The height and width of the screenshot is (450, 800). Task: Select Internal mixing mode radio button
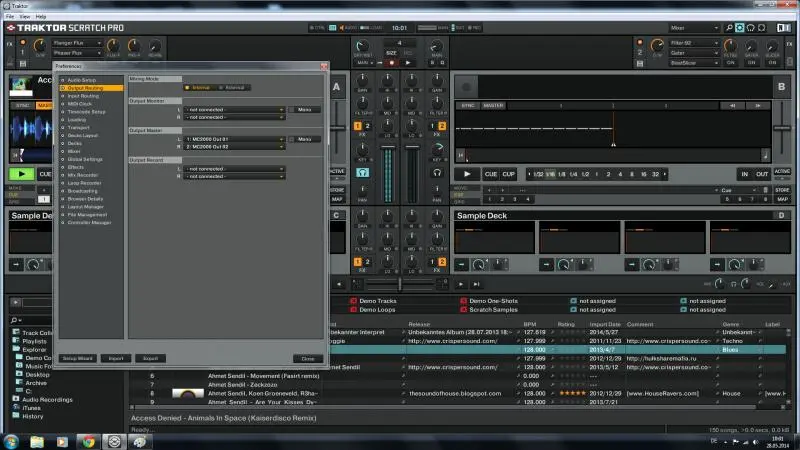click(187, 88)
